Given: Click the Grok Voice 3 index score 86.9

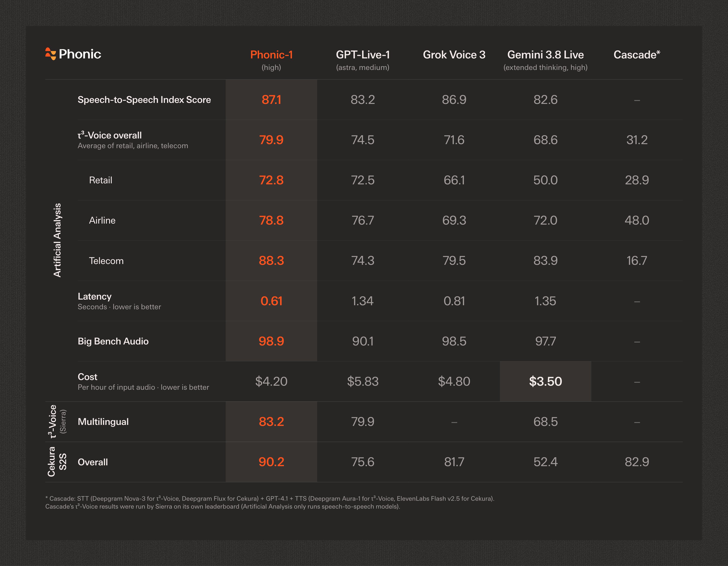Looking at the screenshot, I should pos(454,100).
